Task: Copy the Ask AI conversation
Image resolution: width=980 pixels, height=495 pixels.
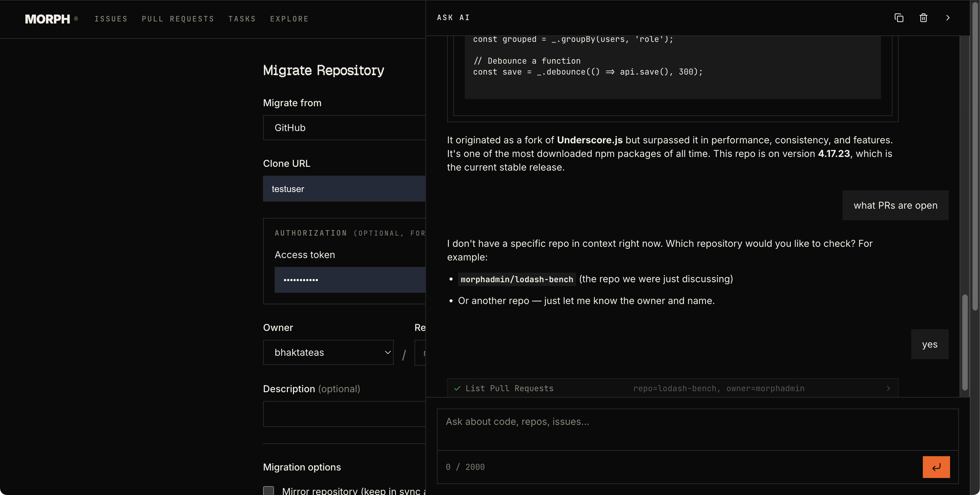Action: (x=899, y=18)
